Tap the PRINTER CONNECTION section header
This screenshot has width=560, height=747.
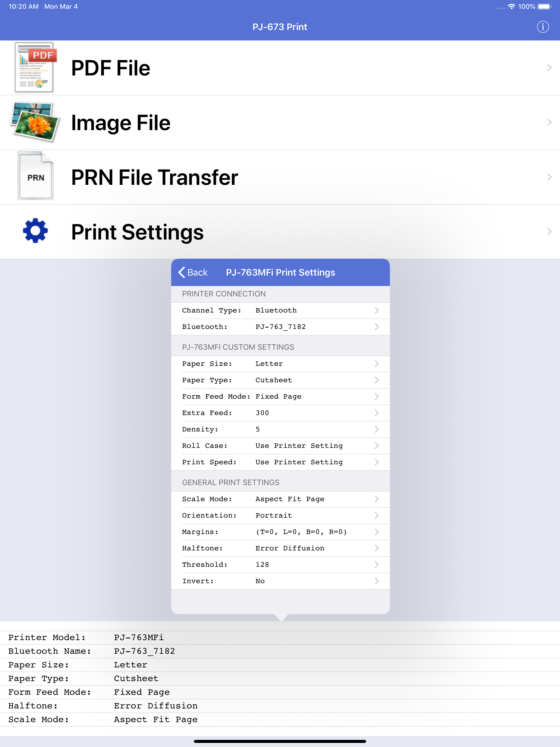pyautogui.click(x=224, y=294)
